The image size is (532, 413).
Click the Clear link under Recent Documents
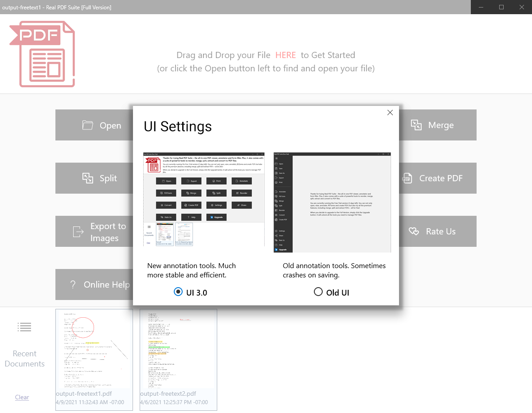click(22, 397)
